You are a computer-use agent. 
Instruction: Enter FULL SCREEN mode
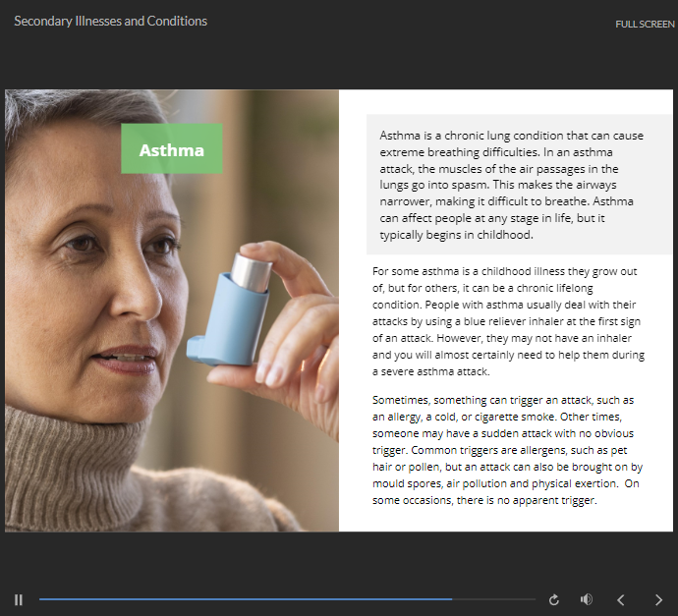645,25
